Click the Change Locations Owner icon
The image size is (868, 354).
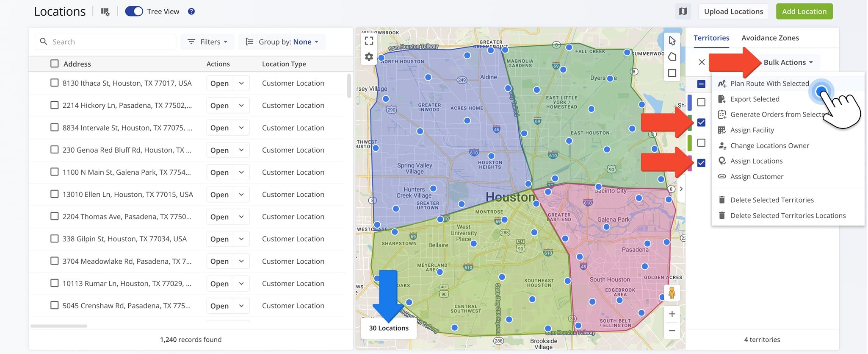coord(722,146)
